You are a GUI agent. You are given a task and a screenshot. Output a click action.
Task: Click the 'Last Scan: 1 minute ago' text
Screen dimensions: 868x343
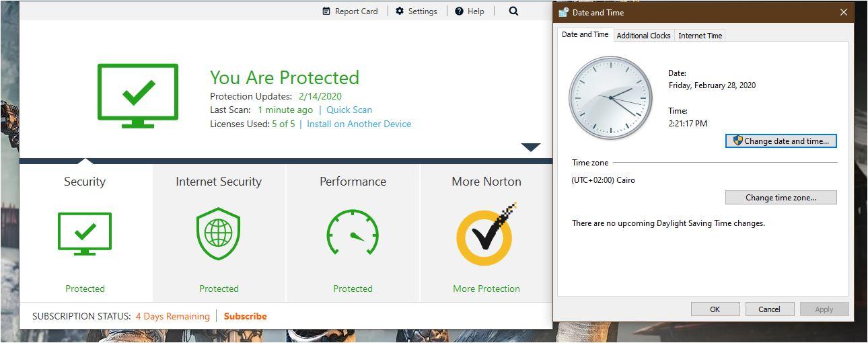(262, 110)
